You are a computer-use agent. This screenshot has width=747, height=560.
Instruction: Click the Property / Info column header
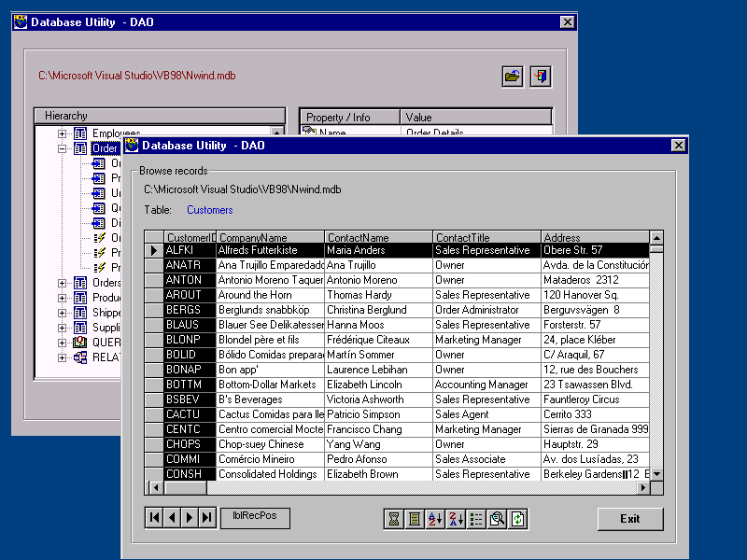click(349, 118)
